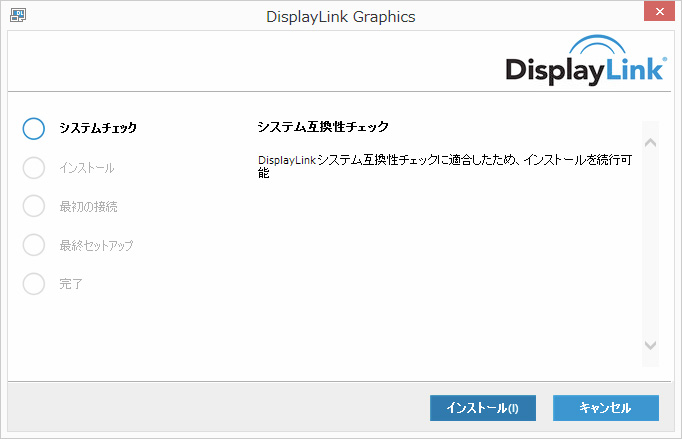Screen dimensions: 682x439
Task: Select the 最初の接続 step circle
Action: pos(33,206)
